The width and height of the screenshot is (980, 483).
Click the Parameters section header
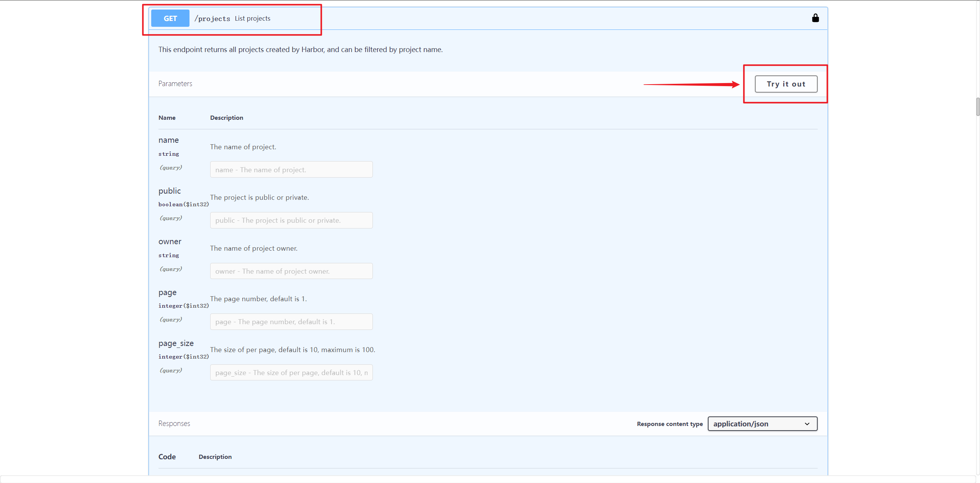coord(175,83)
